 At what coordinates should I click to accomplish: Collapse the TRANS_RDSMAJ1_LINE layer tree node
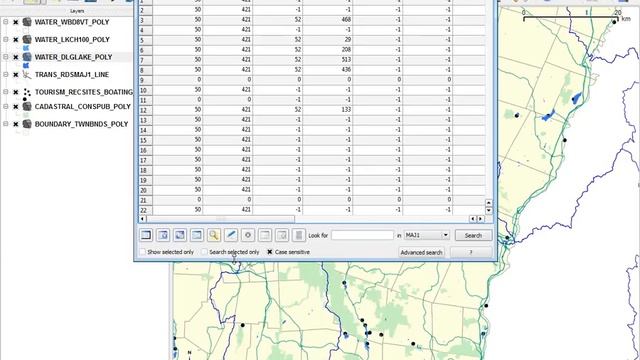(x=6, y=75)
